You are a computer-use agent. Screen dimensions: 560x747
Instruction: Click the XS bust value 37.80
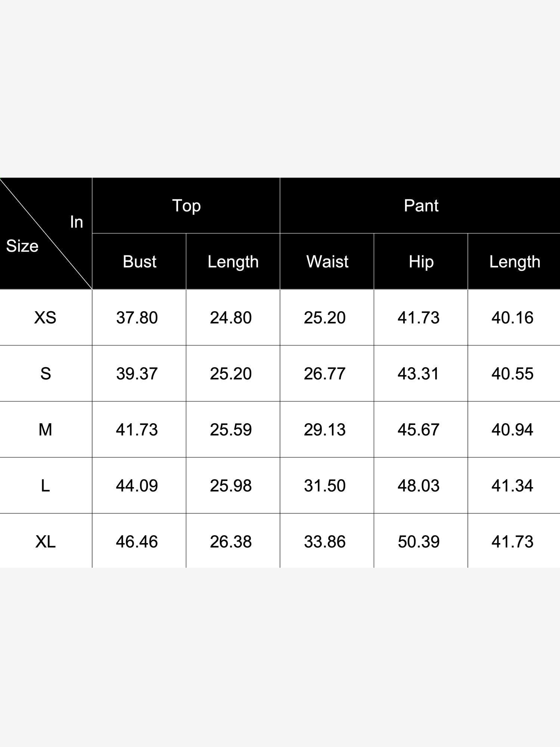tap(137, 317)
